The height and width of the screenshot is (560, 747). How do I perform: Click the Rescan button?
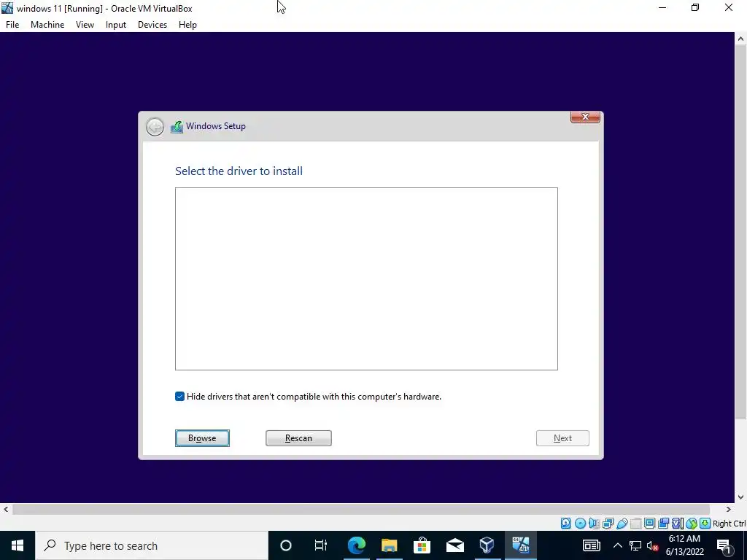(298, 438)
